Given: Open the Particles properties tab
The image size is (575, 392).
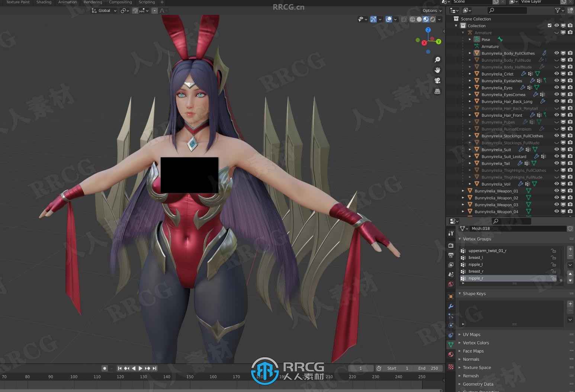Looking at the screenshot, I should coord(451,316).
